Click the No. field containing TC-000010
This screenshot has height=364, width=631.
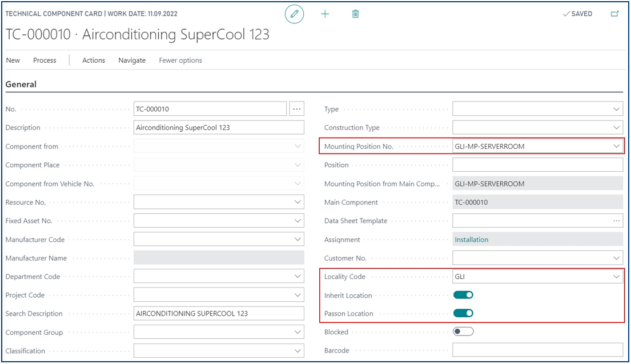(210, 109)
